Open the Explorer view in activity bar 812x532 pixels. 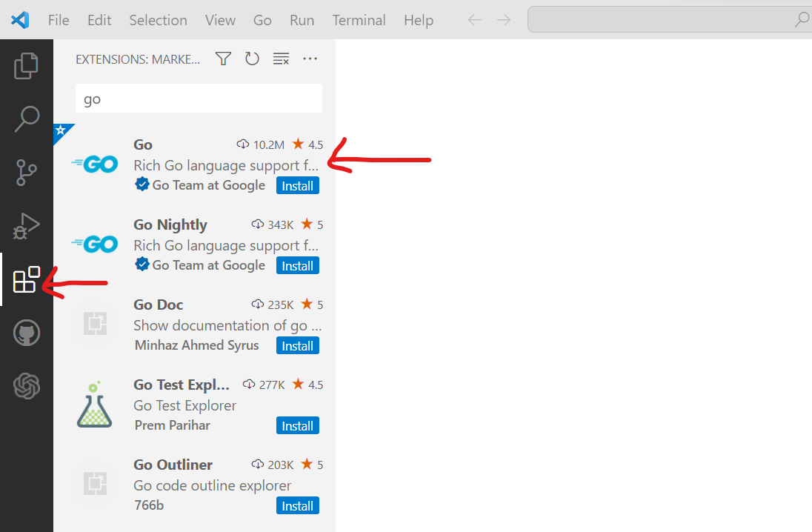[x=27, y=66]
